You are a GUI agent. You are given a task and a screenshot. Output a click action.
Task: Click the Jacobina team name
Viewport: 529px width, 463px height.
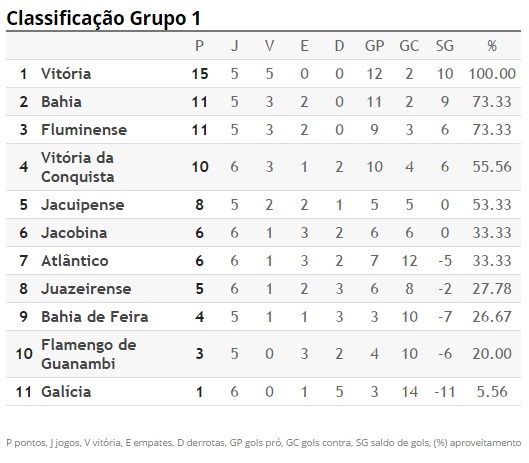[x=74, y=233]
